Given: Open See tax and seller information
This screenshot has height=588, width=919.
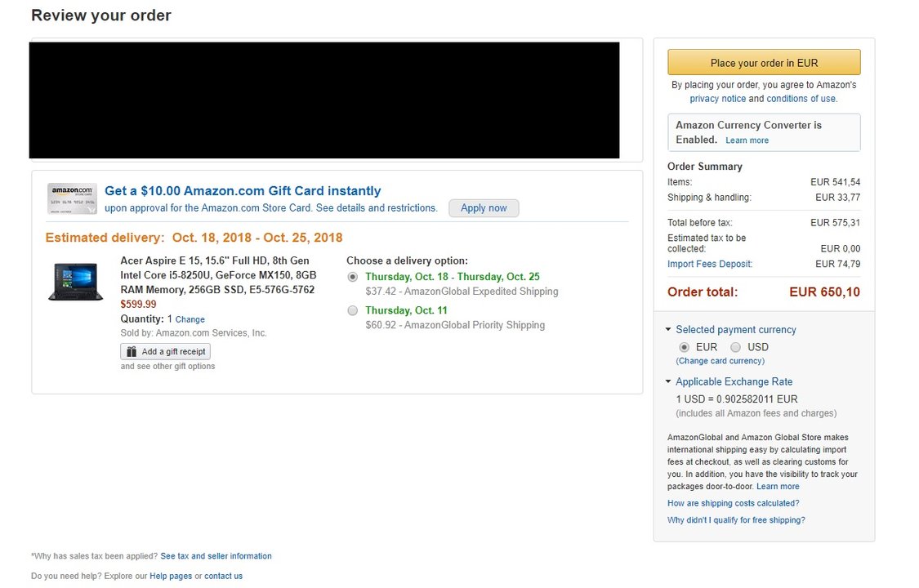Looking at the screenshot, I should click(216, 556).
